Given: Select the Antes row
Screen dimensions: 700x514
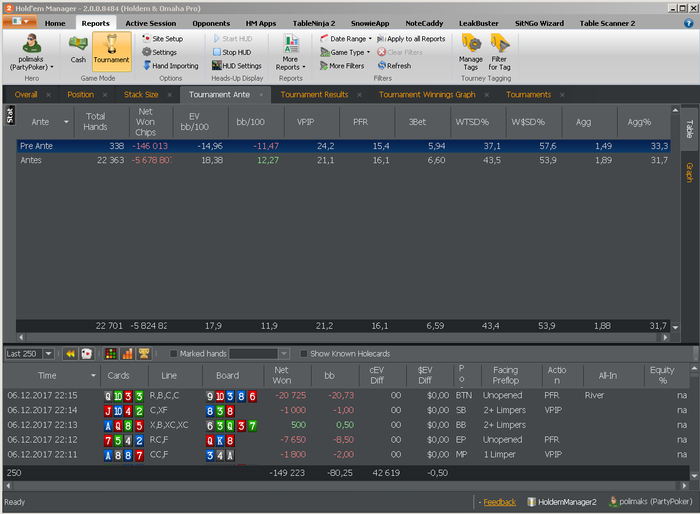Looking at the screenshot, I should click(x=343, y=160).
